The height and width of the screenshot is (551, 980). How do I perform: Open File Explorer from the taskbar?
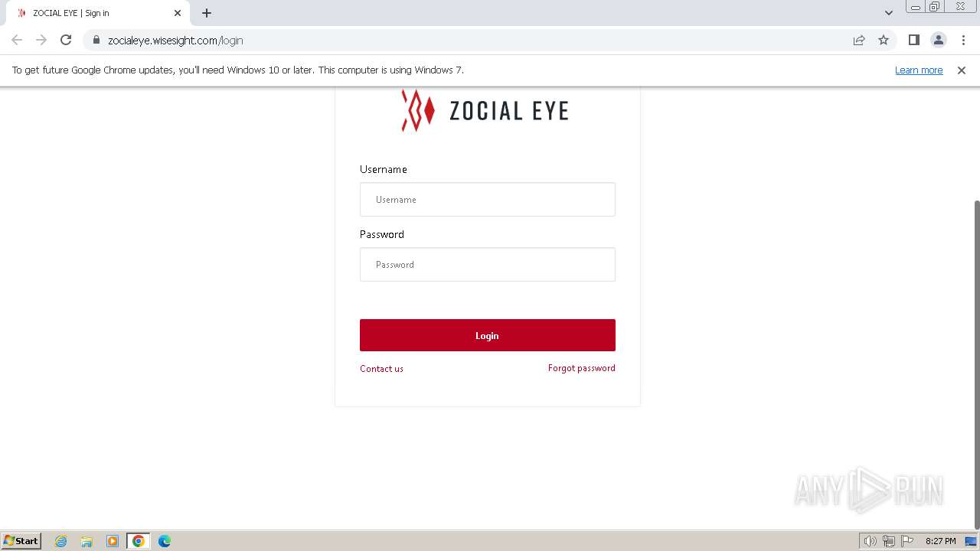87,541
